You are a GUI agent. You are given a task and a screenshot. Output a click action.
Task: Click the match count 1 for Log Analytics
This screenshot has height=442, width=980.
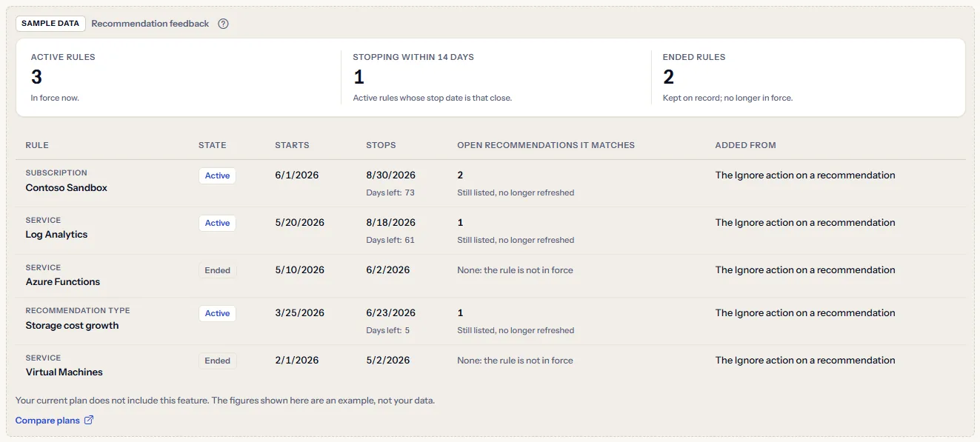[x=460, y=223]
